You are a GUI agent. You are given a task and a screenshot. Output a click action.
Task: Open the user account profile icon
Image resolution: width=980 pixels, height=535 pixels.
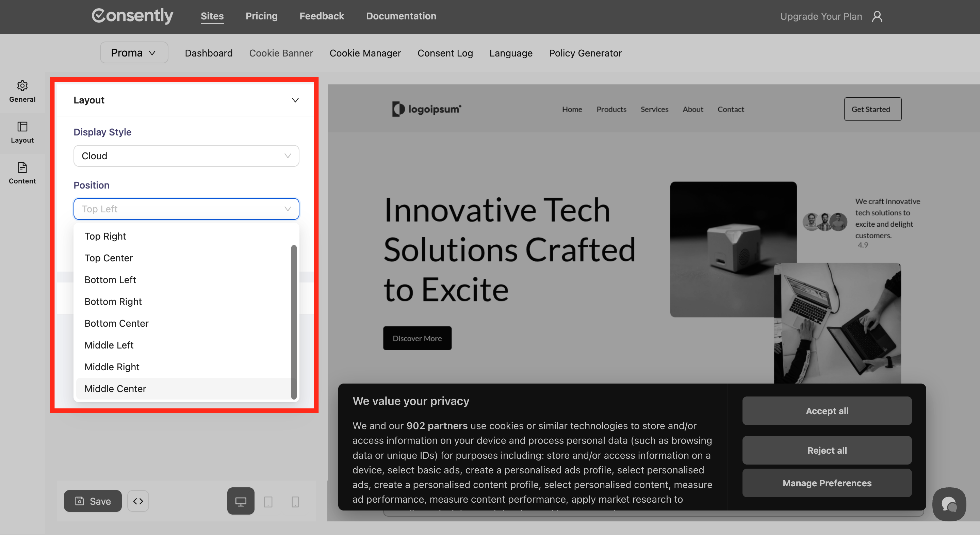tap(877, 16)
